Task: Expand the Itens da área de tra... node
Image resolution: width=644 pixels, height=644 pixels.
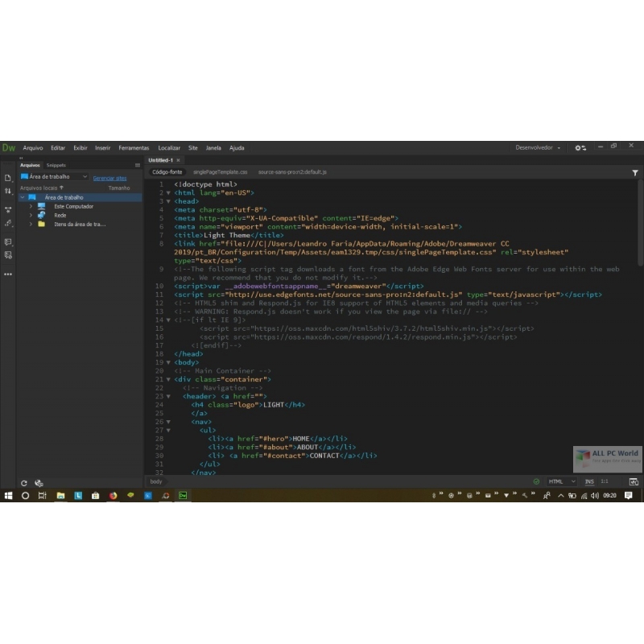Action: (x=31, y=225)
